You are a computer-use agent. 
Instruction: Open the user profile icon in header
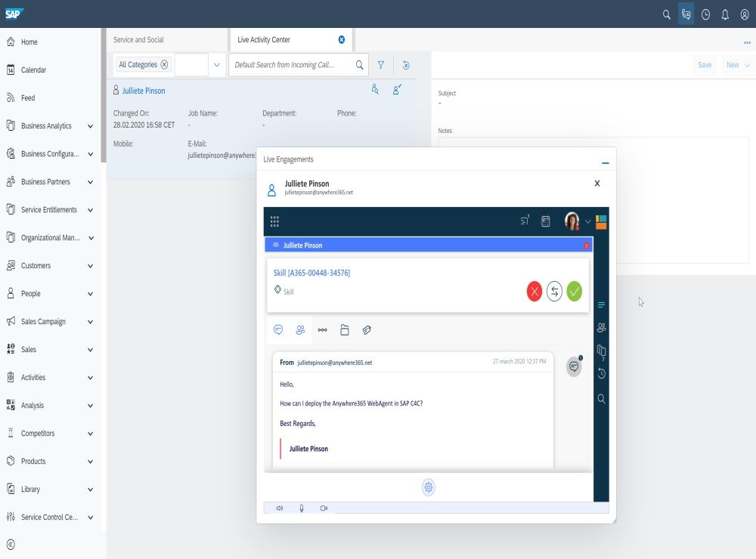745,14
